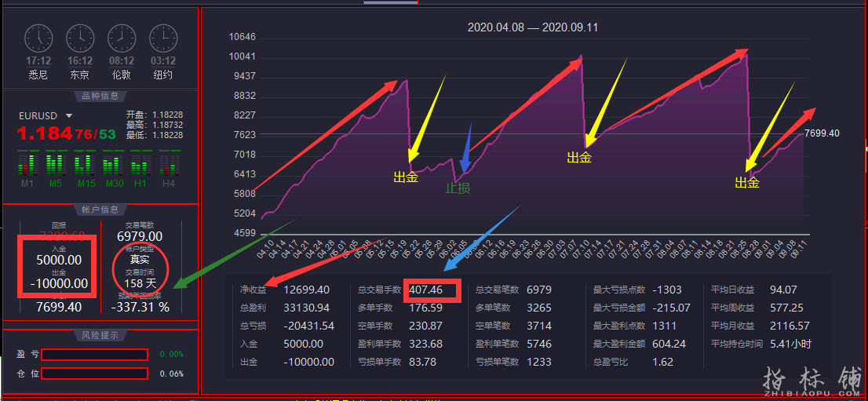The height and width of the screenshot is (401, 868).
Task: Click the 真实 account type value
Action: (x=140, y=260)
